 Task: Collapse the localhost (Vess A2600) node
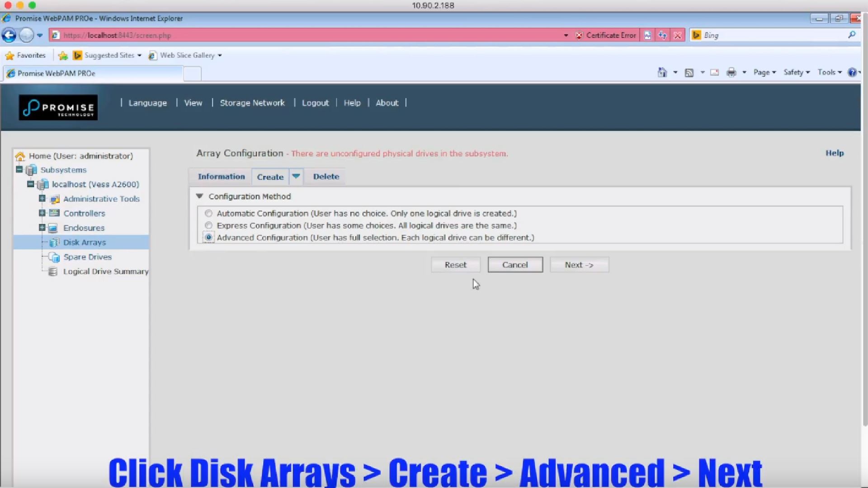click(x=30, y=184)
